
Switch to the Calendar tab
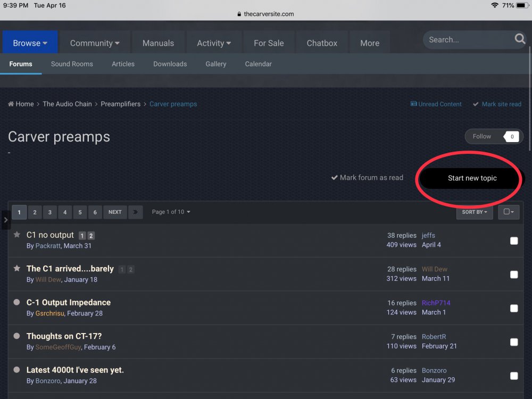[258, 64]
